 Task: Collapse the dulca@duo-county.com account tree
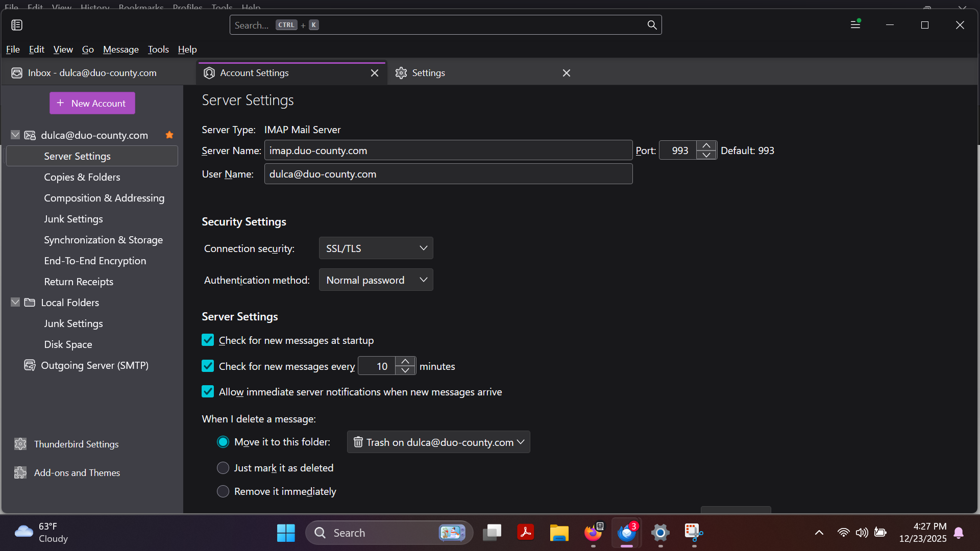pos(15,135)
